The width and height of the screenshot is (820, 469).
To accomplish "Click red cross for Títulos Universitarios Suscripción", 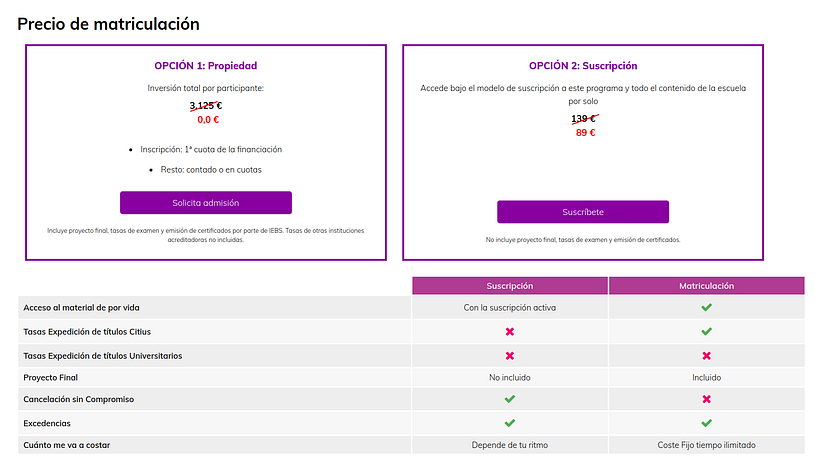I will click(509, 356).
